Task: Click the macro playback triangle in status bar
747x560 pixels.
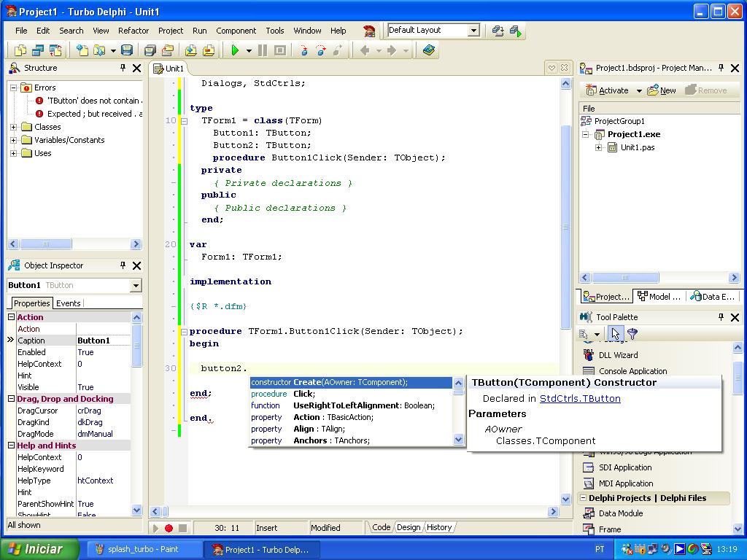Action: 155,528
